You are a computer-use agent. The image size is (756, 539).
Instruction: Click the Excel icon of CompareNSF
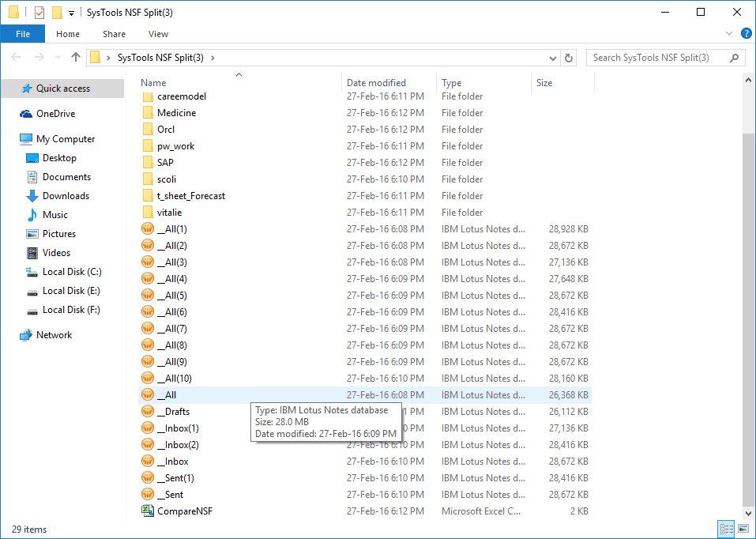click(148, 511)
